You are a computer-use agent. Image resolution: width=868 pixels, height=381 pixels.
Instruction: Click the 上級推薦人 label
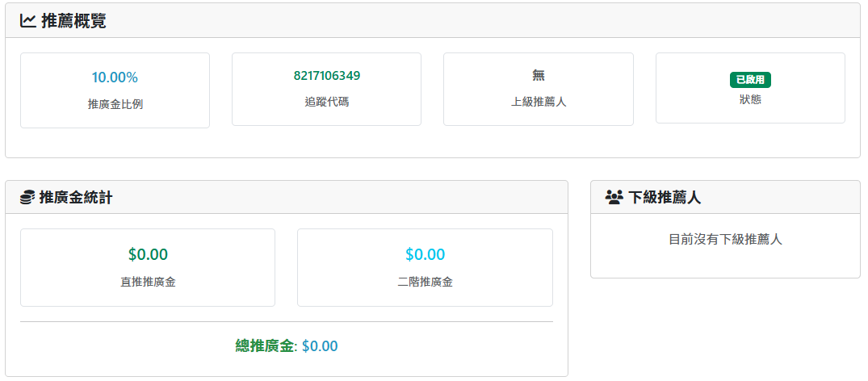pos(538,102)
